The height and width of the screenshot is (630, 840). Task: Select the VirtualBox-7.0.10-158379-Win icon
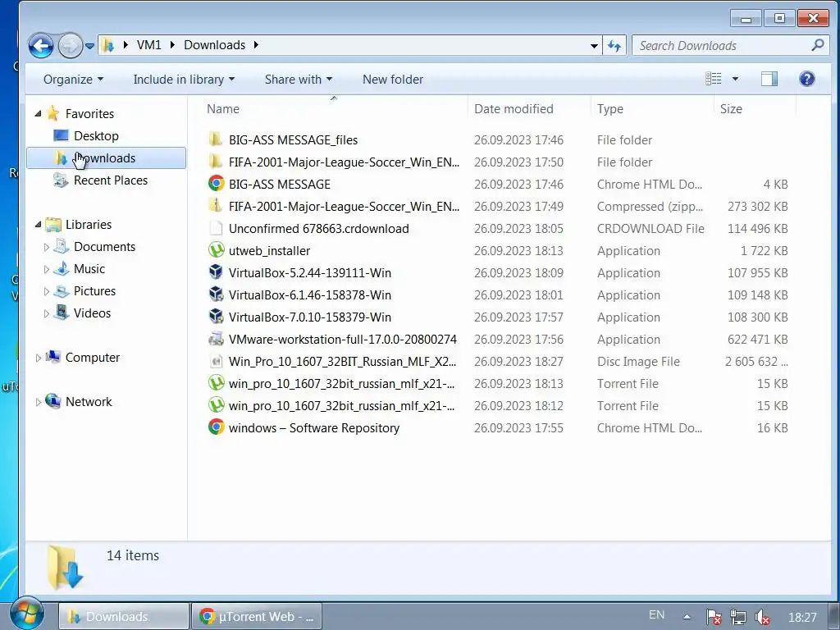[x=216, y=317]
